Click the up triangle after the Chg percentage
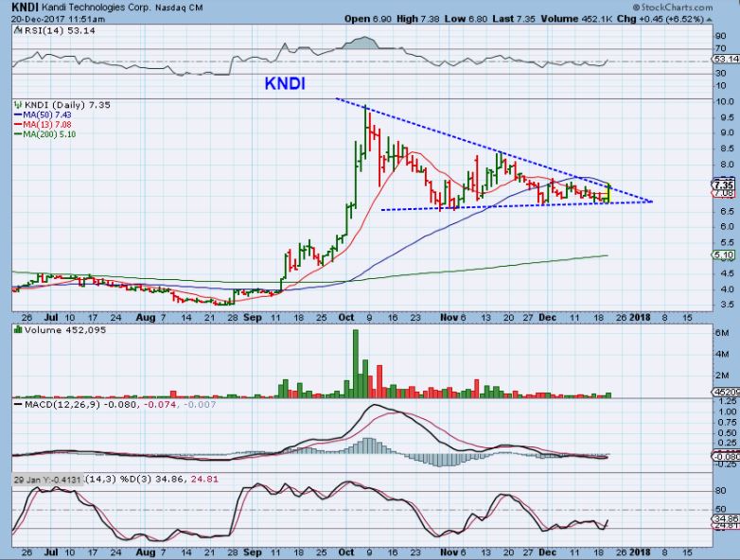The image size is (740, 560). (710, 19)
